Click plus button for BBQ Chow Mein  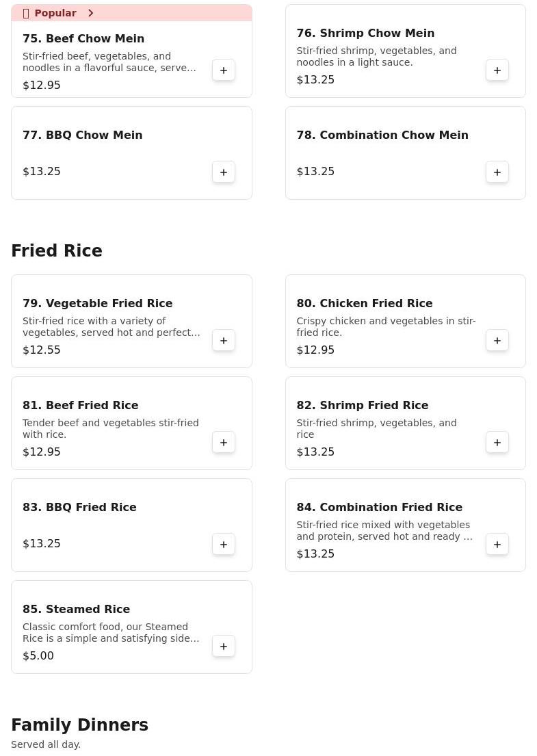click(224, 172)
